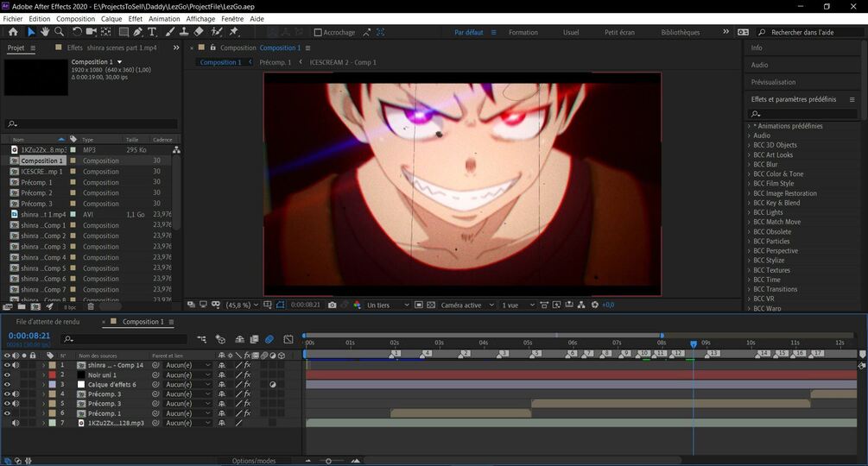
Task: Toggle the fx switch on Noir uni 1
Action: point(247,375)
